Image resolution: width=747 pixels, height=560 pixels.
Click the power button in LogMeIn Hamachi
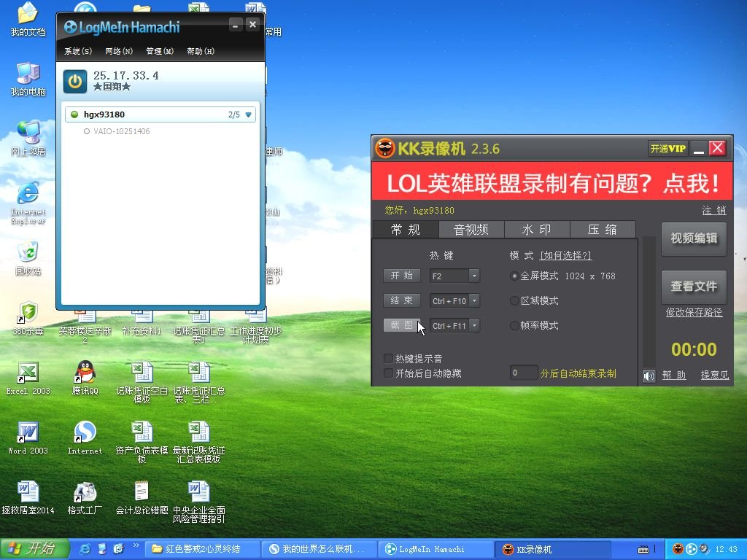[74, 81]
